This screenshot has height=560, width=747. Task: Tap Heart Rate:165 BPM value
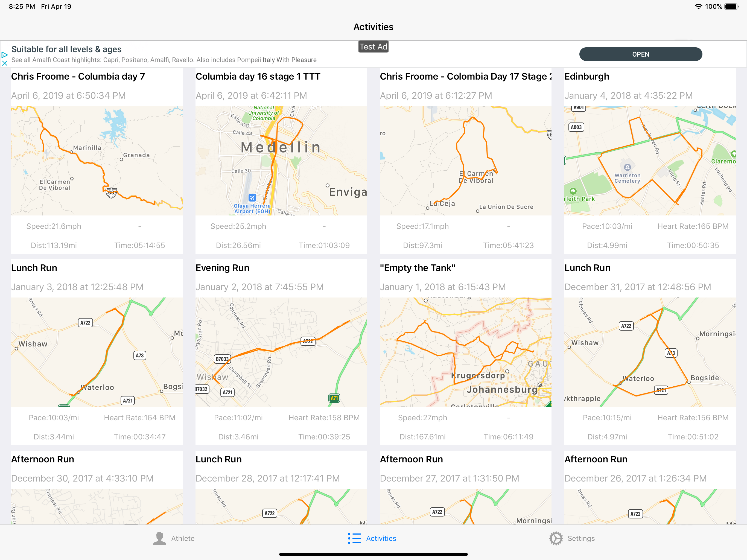[693, 226]
